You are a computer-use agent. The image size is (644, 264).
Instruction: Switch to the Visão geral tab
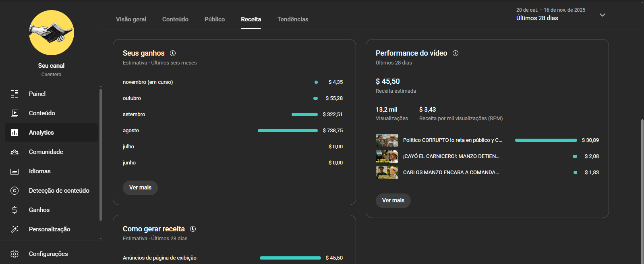coord(131,19)
